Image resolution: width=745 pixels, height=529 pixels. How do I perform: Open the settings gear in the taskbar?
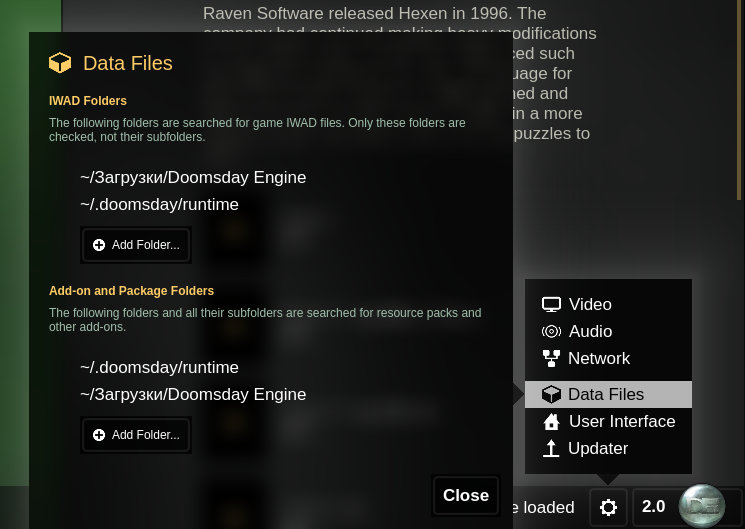(608, 507)
